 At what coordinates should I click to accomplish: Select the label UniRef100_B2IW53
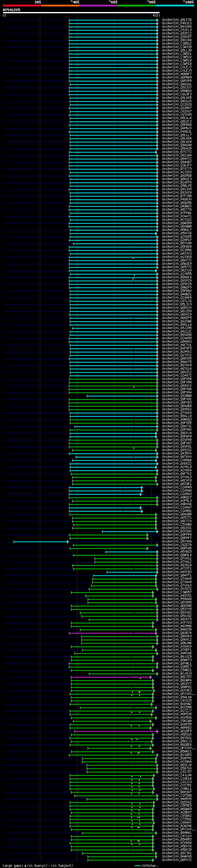point(177,755)
